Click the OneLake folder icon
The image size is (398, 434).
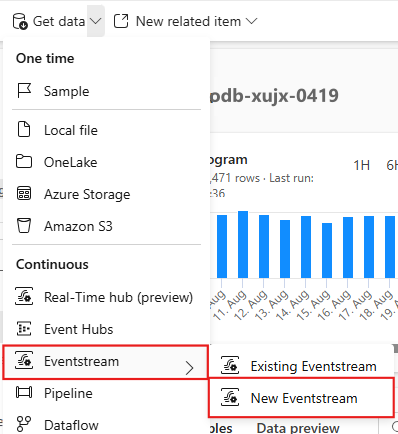(x=24, y=162)
